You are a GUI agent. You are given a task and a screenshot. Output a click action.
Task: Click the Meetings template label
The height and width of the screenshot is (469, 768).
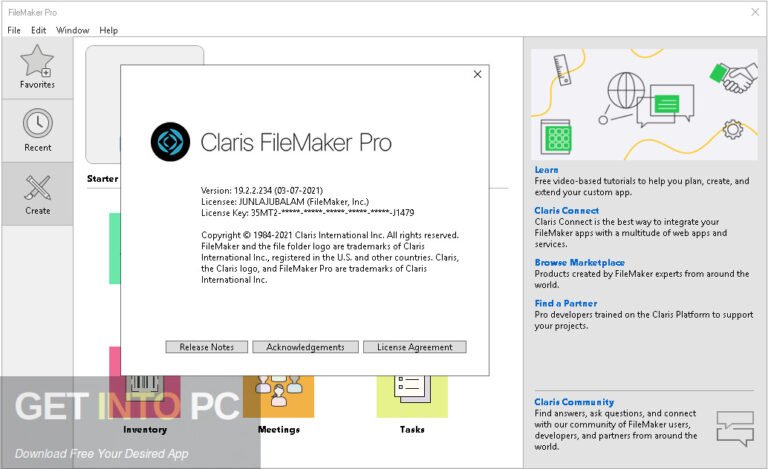(x=279, y=429)
